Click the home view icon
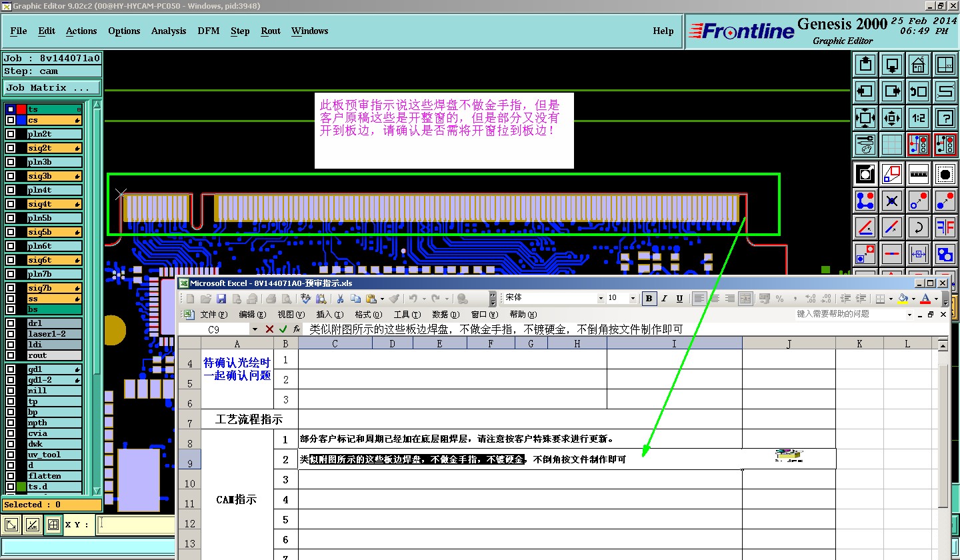Image resolution: width=960 pixels, height=560 pixels. coord(918,65)
